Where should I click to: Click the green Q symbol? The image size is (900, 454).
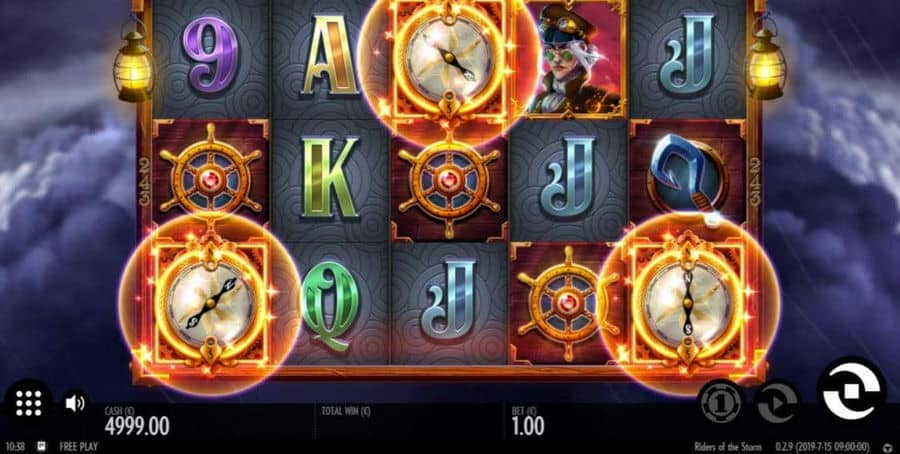click(x=330, y=305)
